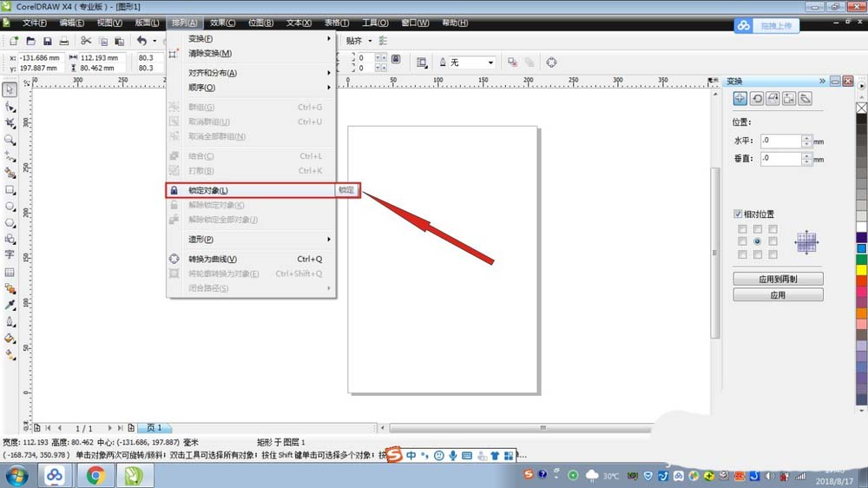The width and height of the screenshot is (868, 488).
Task: Check the middle-left anchor point box
Action: [x=742, y=241]
